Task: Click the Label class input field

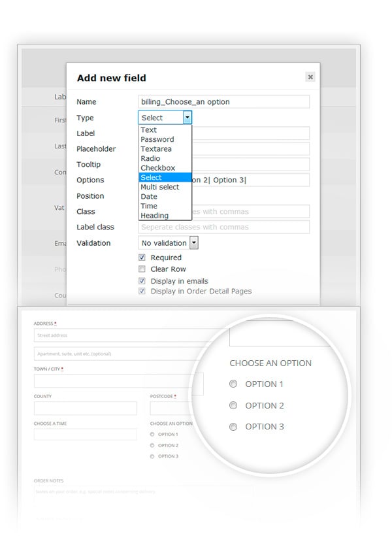Action: [x=223, y=227]
